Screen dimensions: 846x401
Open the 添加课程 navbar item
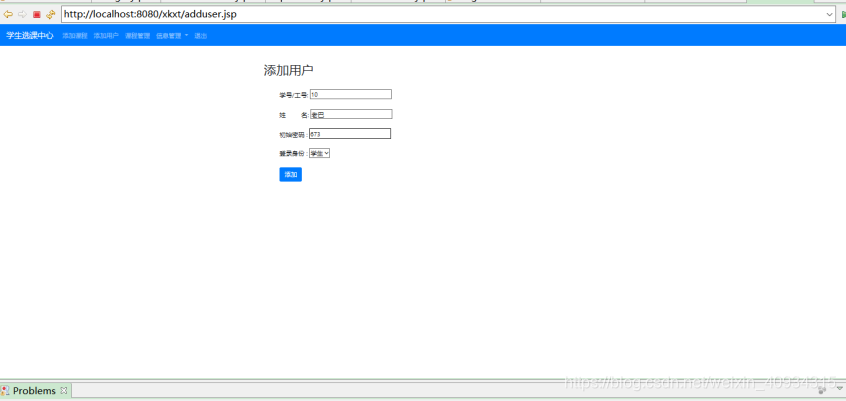(74, 36)
